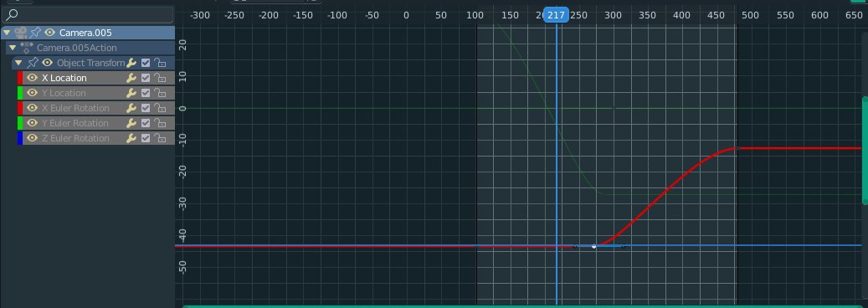Lock the Y Euler Rotation channel
The image size is (868, 308).
[160, 123]
